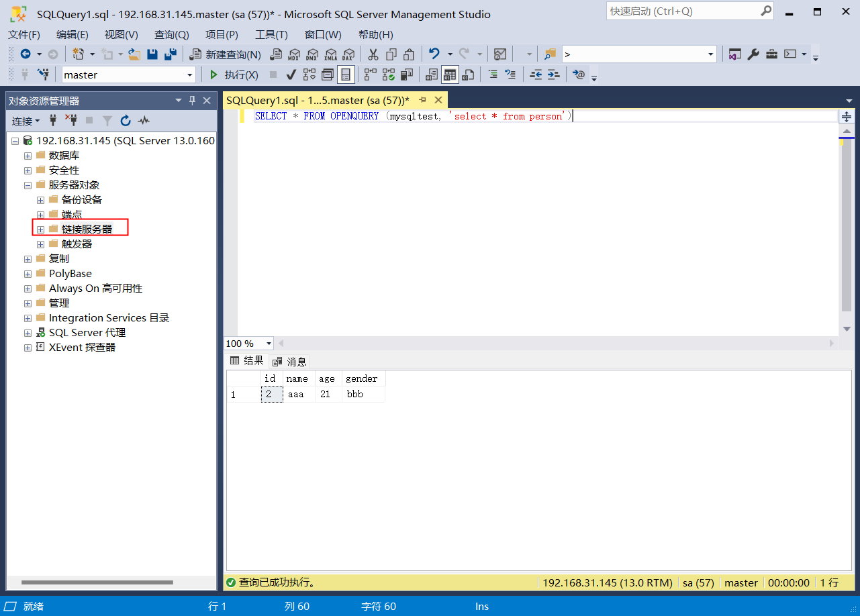Click the Paste icon on the toolbar
This screenshot has height=616, width=860.
[x=408, y=54]
